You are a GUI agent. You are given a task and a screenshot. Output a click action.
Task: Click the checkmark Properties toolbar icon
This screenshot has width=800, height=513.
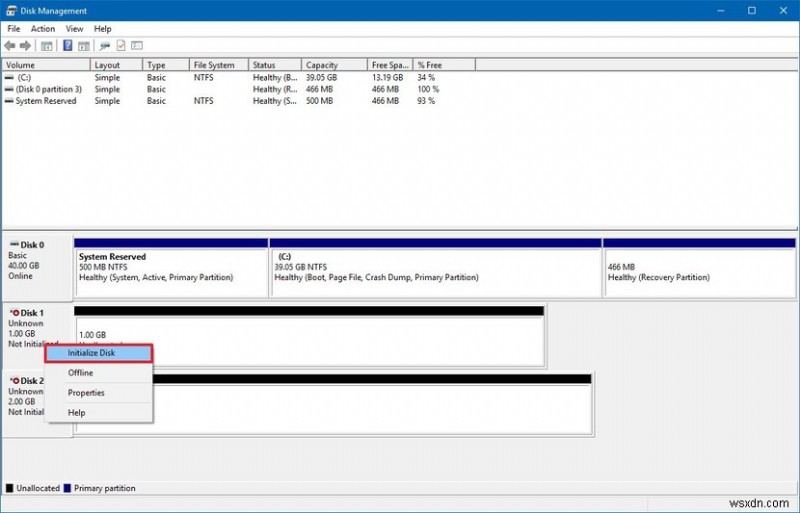pyautogui.click(x=121, y=45)
